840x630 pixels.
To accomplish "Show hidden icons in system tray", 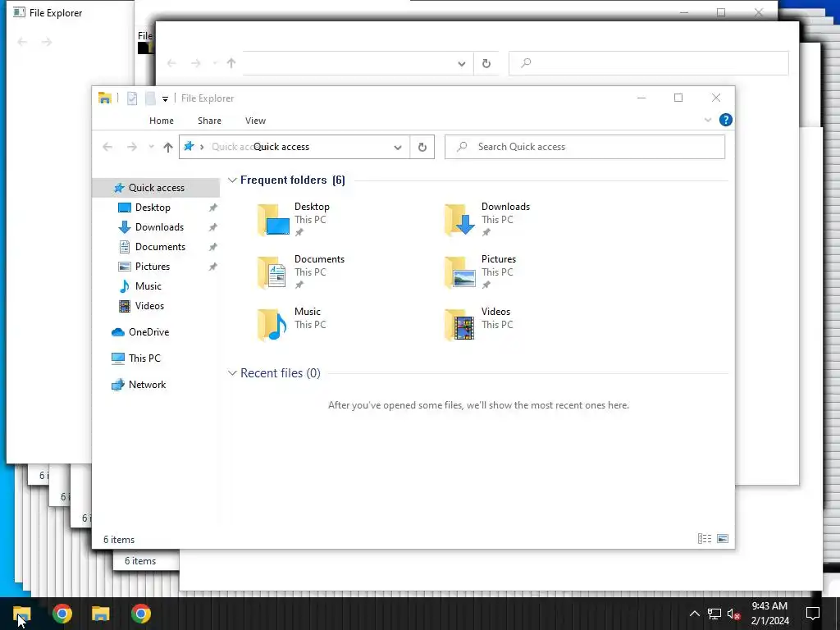I will (x=694, y=614).
